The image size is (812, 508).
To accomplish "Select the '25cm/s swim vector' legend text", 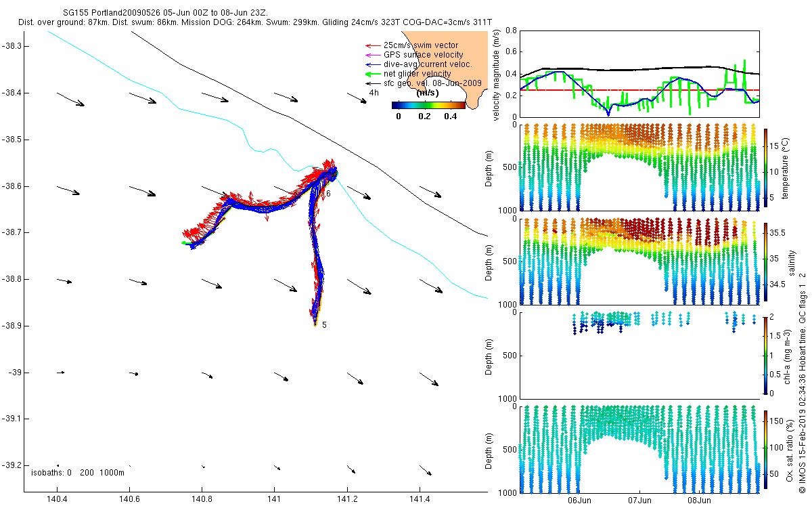I will point(420,45).
